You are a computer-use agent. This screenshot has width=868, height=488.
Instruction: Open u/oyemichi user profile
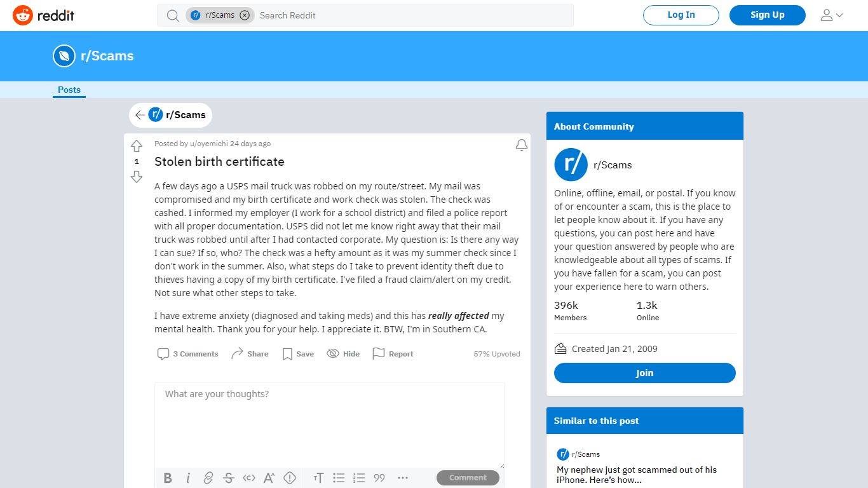[x=208, y=144]
